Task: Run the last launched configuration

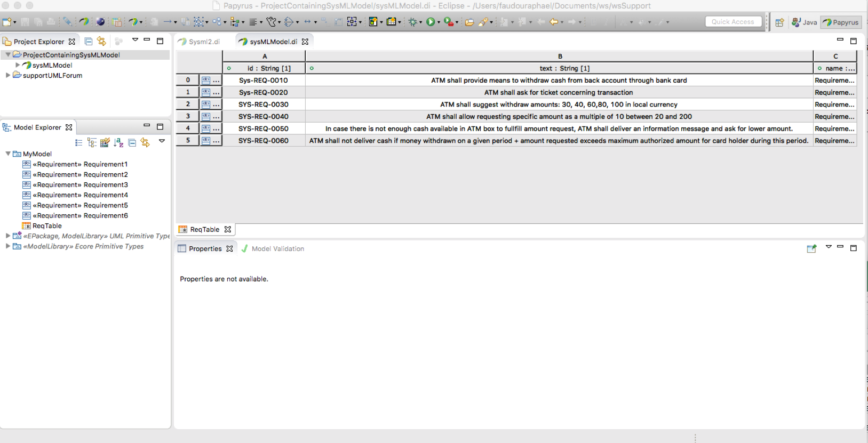Action: pos(431,22)
